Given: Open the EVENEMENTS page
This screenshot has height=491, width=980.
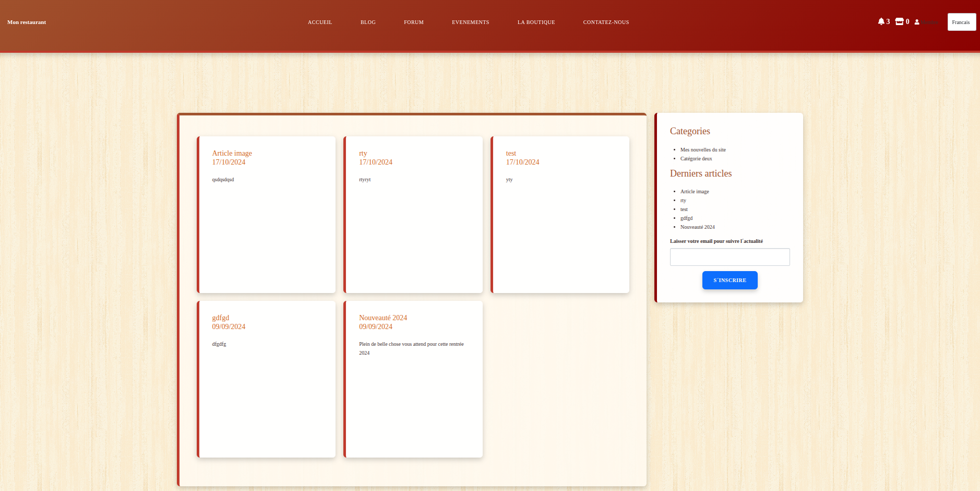Looking at the screenshot, I should [470, 22].
